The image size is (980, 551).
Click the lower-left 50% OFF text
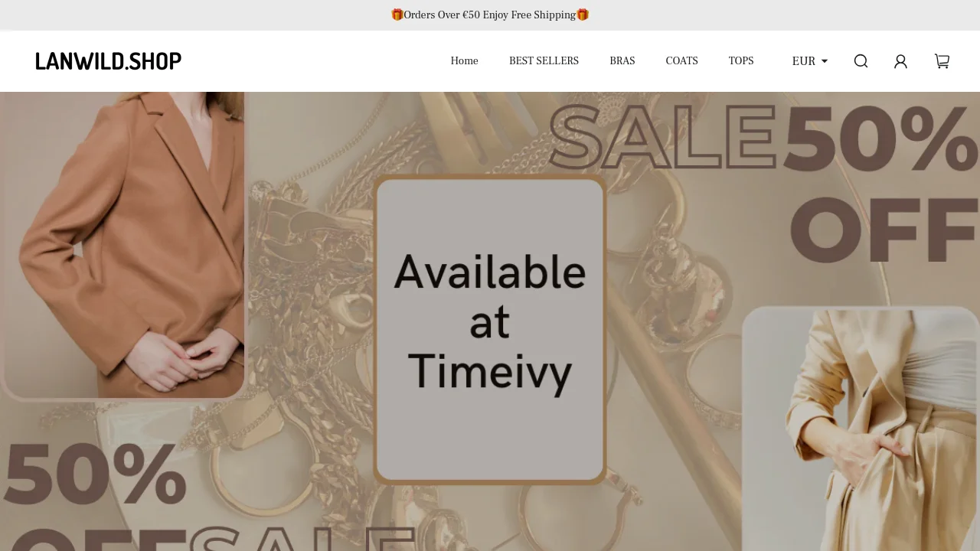(x=96, y=497)
